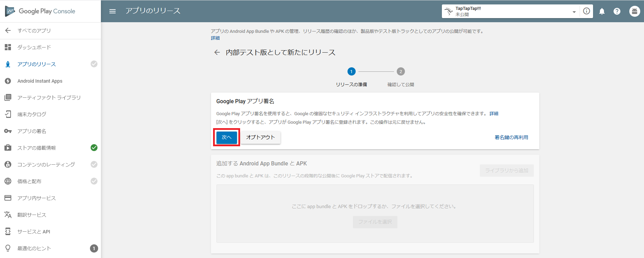Click 詳細 link in Google Play アプリ署名 card
This screenshot has width=644, height=258.
494,113
